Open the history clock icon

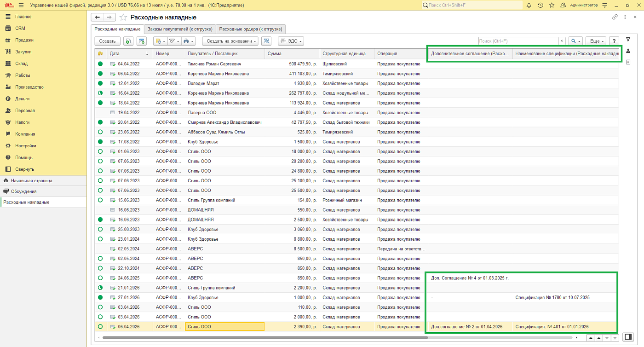(540, 5)
